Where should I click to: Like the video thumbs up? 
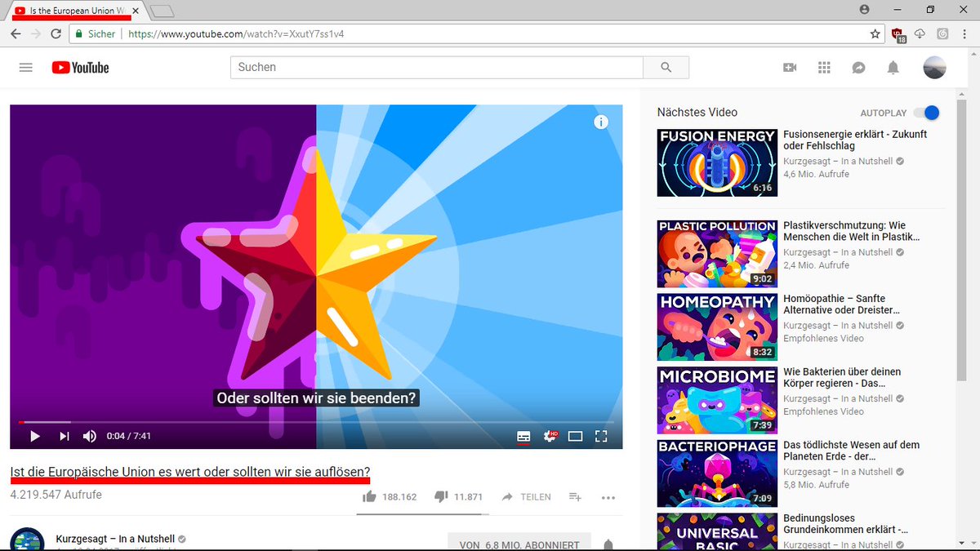(369, 496)
